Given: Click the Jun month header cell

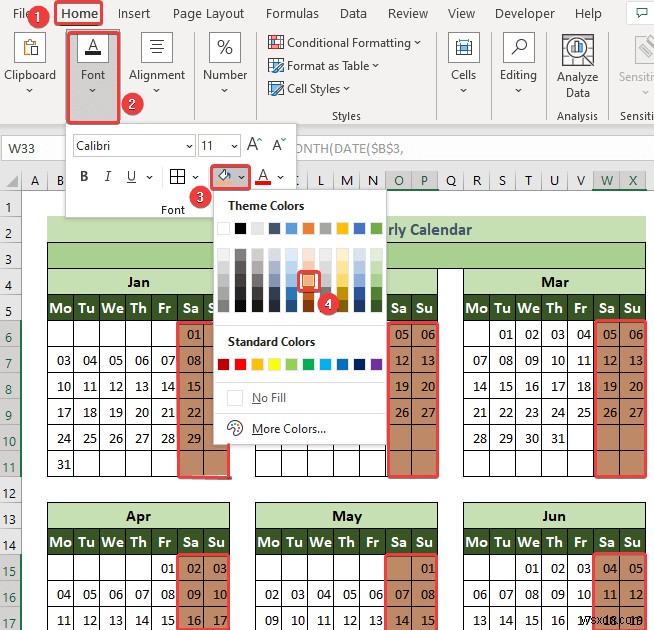Looking at the screenshot, I should (x=554, y=516).
